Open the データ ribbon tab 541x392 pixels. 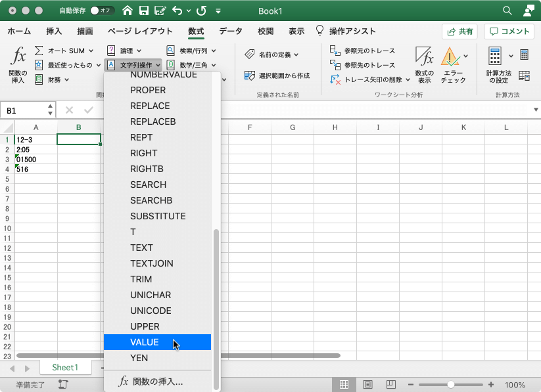pos(231,32)
